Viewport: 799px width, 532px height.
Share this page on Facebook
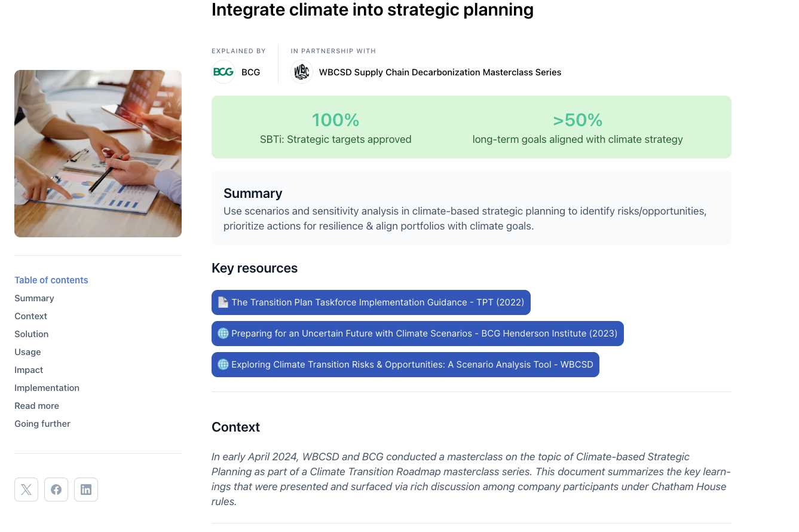point(56,490)
